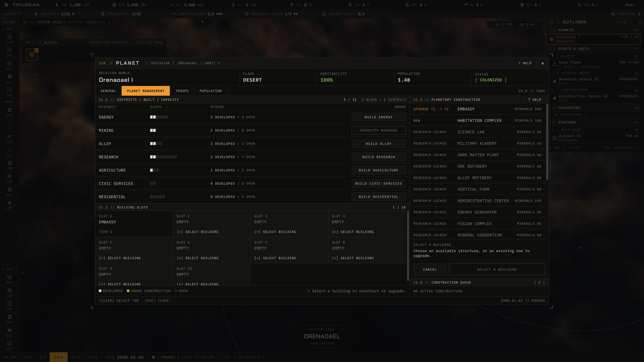This screenshot has height=362, width=644.
Task: Collapse the FREIGHTERS outliner group
Action: tap(552, 108)
